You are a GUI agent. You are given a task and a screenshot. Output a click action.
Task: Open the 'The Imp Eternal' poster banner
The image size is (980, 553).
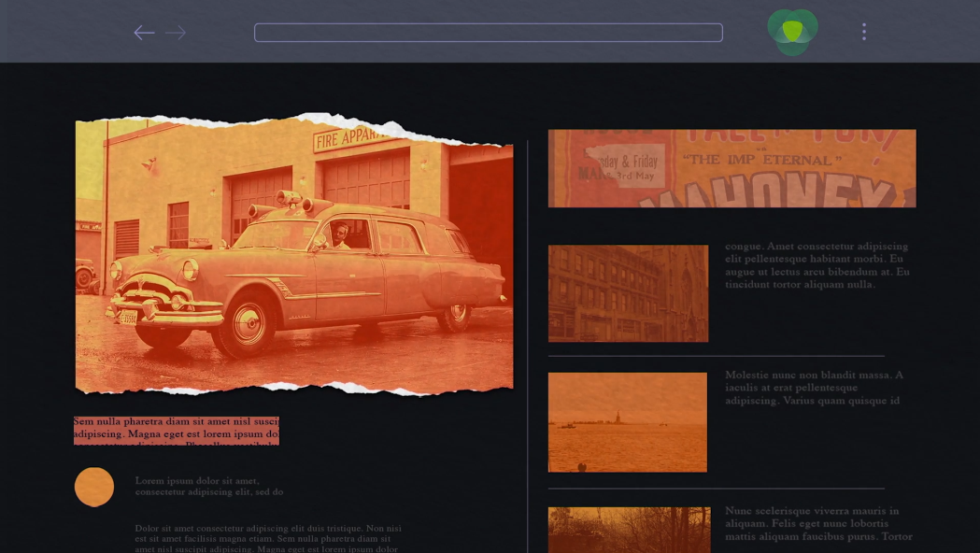[731, 168]
